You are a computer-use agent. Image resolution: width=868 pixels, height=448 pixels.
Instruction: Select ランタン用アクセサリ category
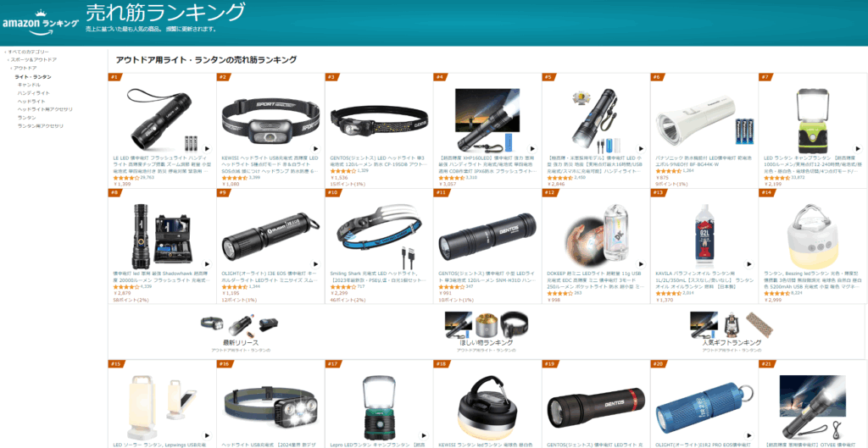pos(41,126)
